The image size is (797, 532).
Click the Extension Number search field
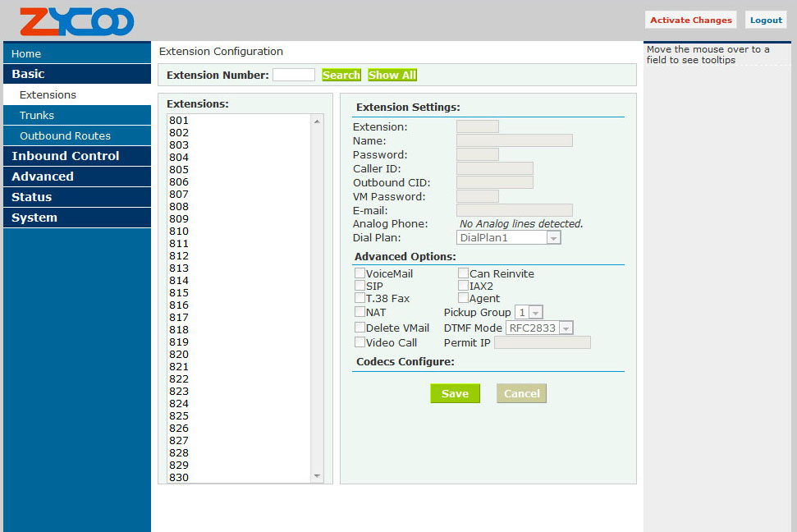[293, 75]
